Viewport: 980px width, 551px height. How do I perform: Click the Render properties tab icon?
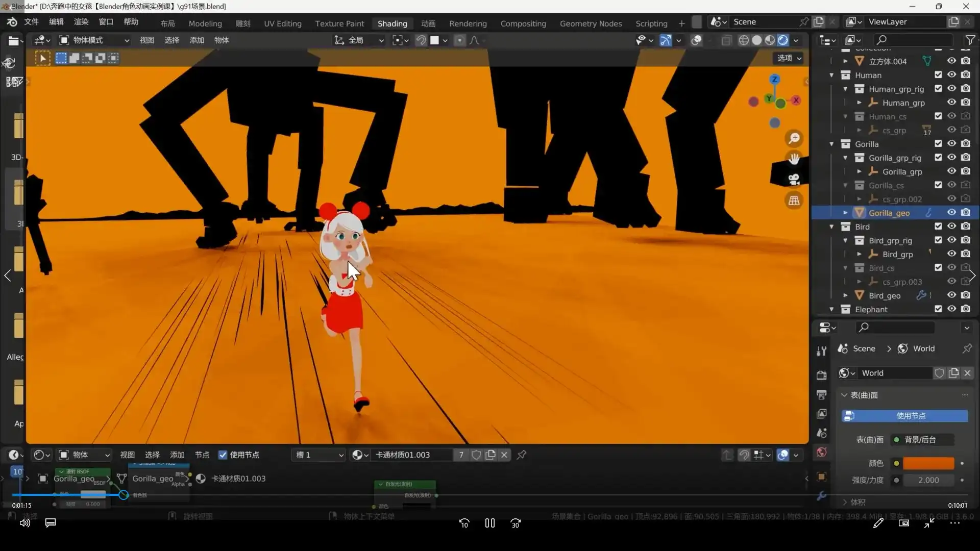(821, 375)
